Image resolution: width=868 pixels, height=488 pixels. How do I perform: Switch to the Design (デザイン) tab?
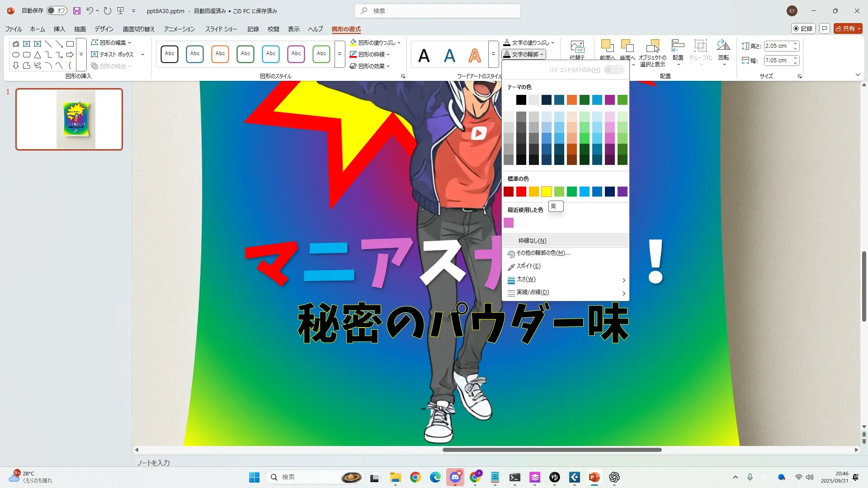pyautogui.click(x=104, y=29)
